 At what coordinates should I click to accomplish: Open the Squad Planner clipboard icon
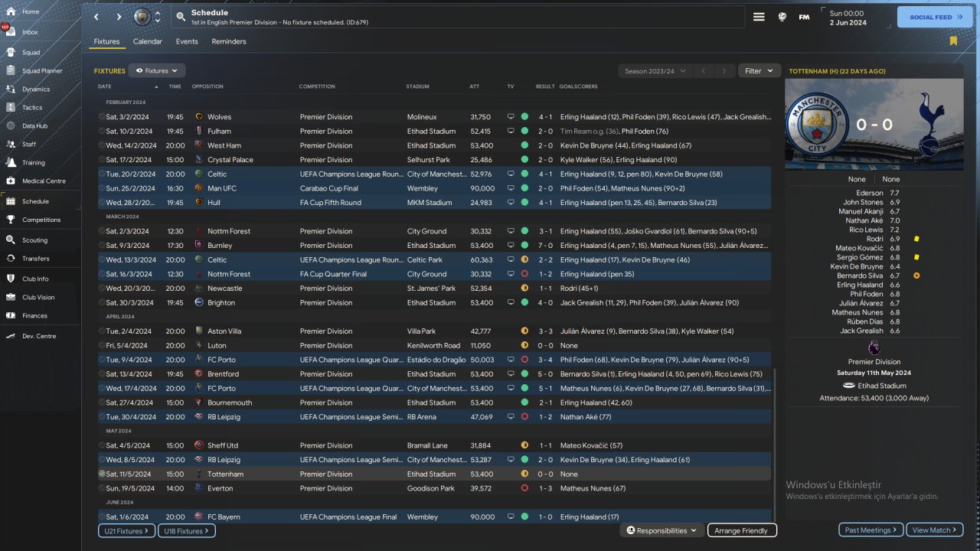click(11, 70)
